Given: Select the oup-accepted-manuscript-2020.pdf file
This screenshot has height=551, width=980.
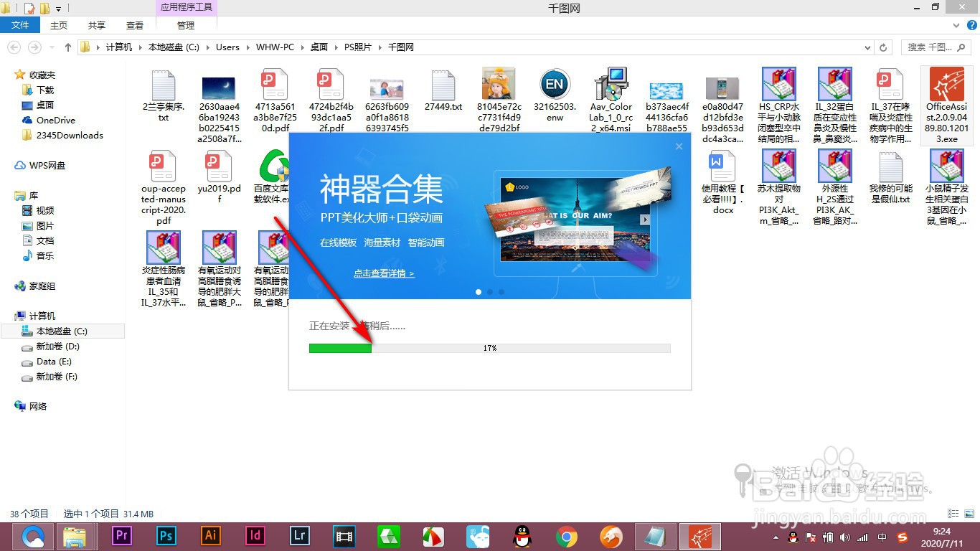Looking at the screenshot, I should coord(164,188).
